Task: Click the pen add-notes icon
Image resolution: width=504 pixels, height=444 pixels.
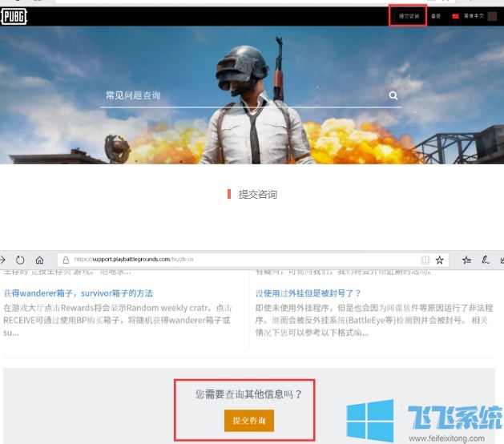Action: 486,260
